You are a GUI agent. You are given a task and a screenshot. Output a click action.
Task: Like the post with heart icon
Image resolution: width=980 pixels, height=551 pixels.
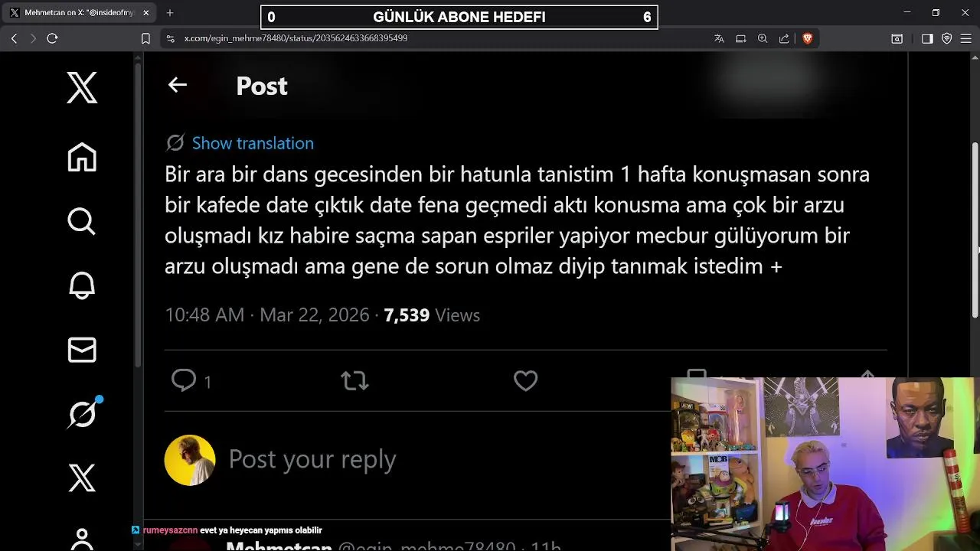525,380
